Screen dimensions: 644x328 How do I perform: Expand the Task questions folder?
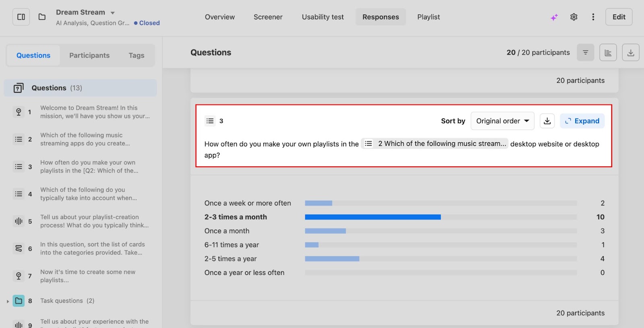coord(8,301)
